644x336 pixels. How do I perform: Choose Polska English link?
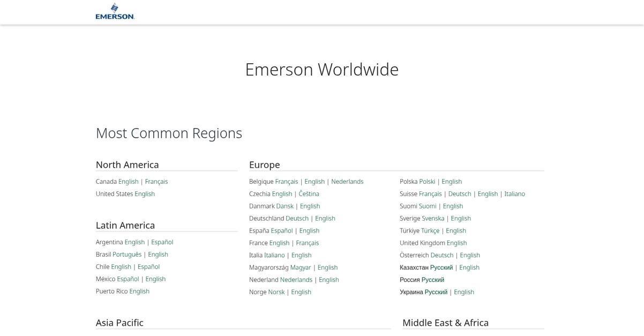[452, 182]
